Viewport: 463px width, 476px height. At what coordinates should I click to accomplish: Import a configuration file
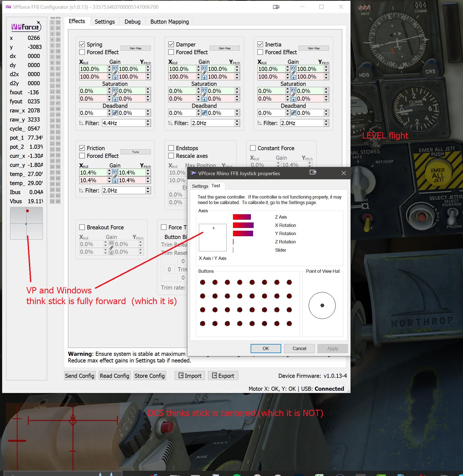pos(190,376)
